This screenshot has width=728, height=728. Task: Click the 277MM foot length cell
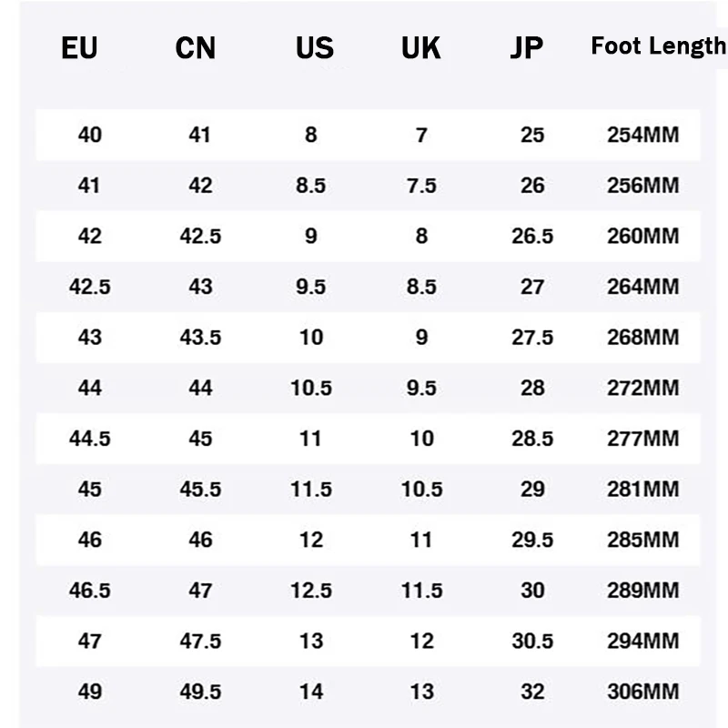[643, 439]
